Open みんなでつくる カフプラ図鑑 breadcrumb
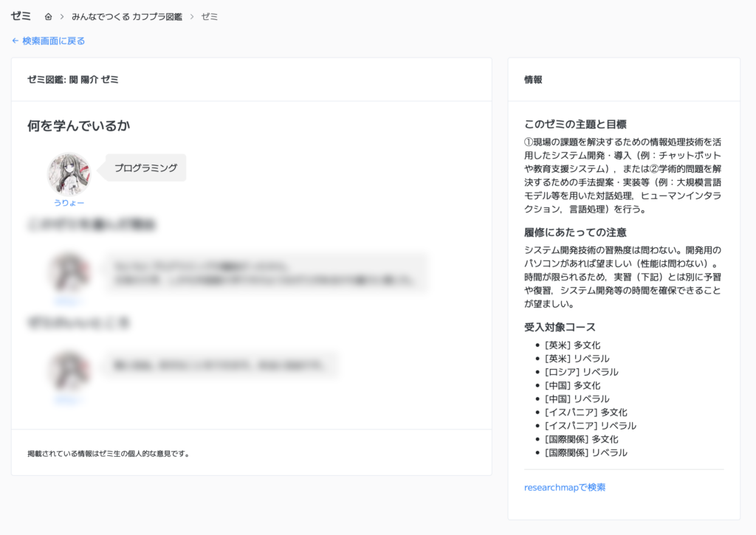Screen dimensions: 756x535 [x=126, y=16]
